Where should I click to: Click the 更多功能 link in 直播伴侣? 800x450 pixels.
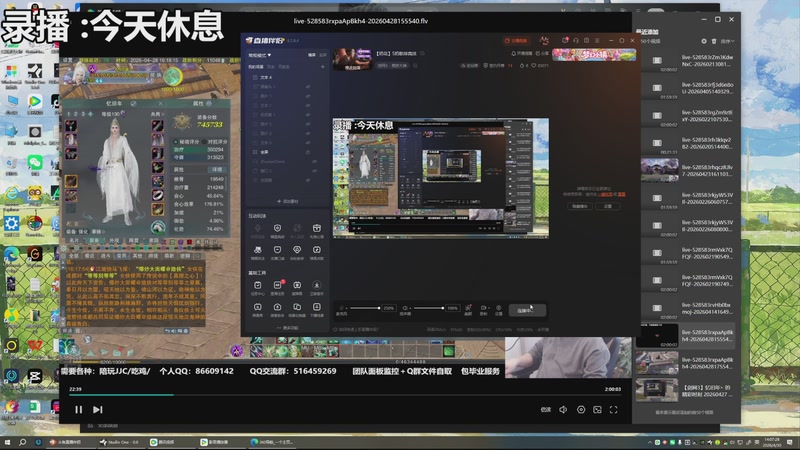pos(287,328)
